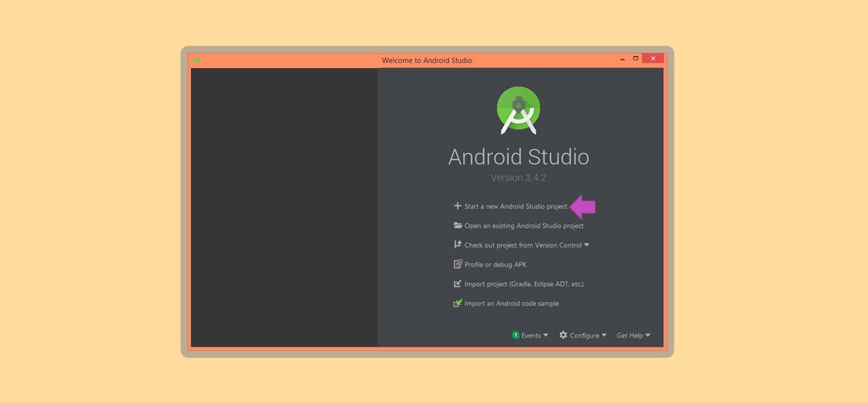
Task: Minimize the Welcome window
Action: click(622, 60)
